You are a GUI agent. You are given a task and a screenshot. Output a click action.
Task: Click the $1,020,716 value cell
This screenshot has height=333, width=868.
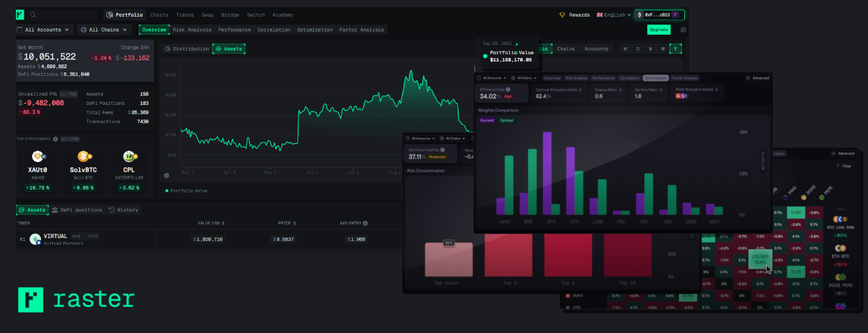pos(208,239)
